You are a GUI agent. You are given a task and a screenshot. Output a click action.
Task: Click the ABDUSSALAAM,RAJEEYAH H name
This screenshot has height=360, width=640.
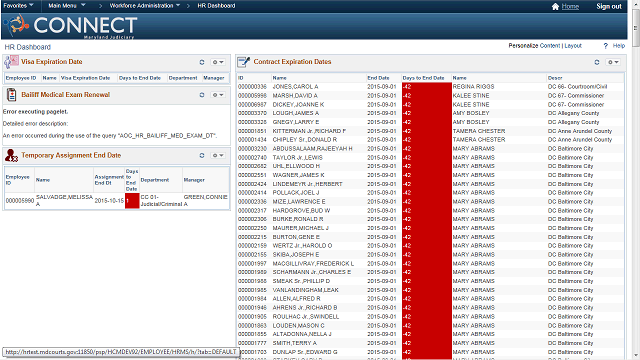(312, 149)
